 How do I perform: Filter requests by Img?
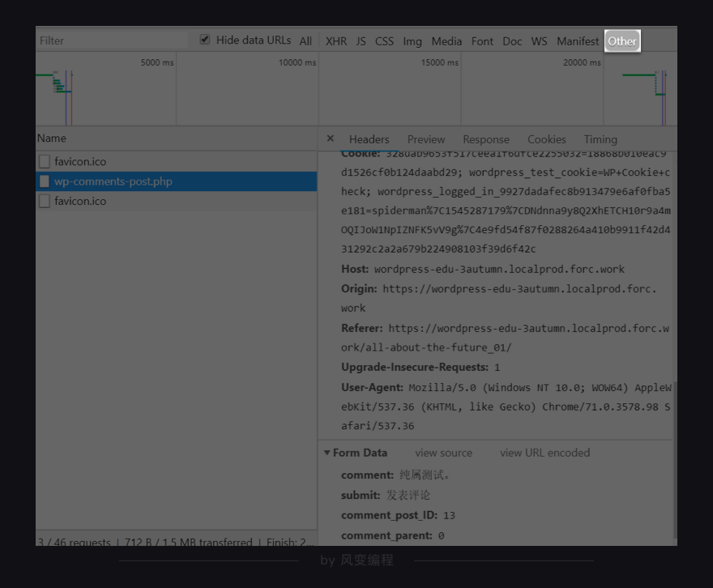coord(412,40)
